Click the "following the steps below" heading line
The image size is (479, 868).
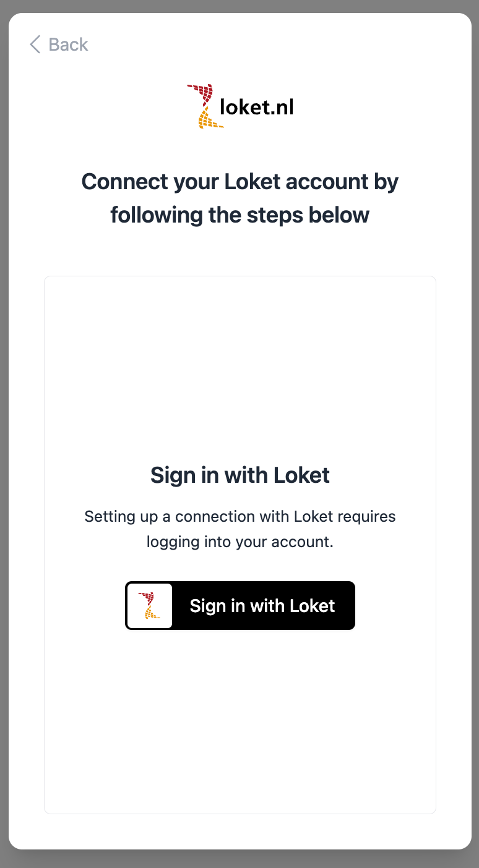[240, 215]
